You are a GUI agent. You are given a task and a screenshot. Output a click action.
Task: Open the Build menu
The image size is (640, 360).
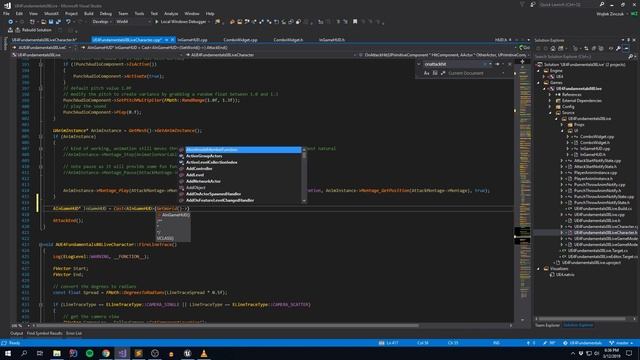pos(89,13)
